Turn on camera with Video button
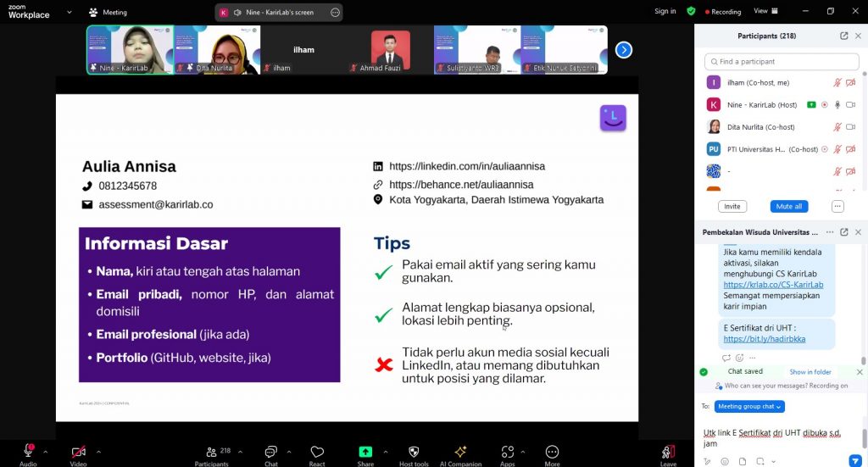The height and width of the screenshot is (467, 868). tap(78, 453)
